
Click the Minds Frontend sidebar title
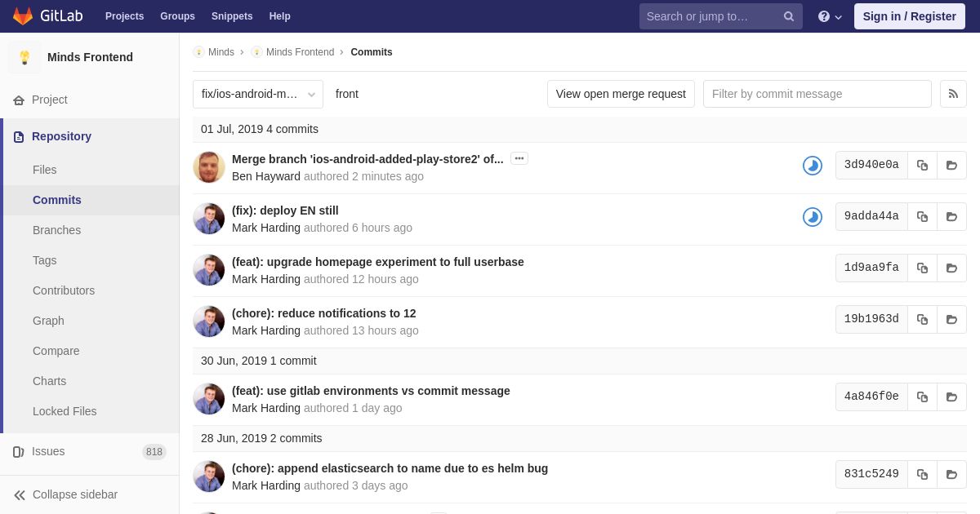(x=90, y=57)
